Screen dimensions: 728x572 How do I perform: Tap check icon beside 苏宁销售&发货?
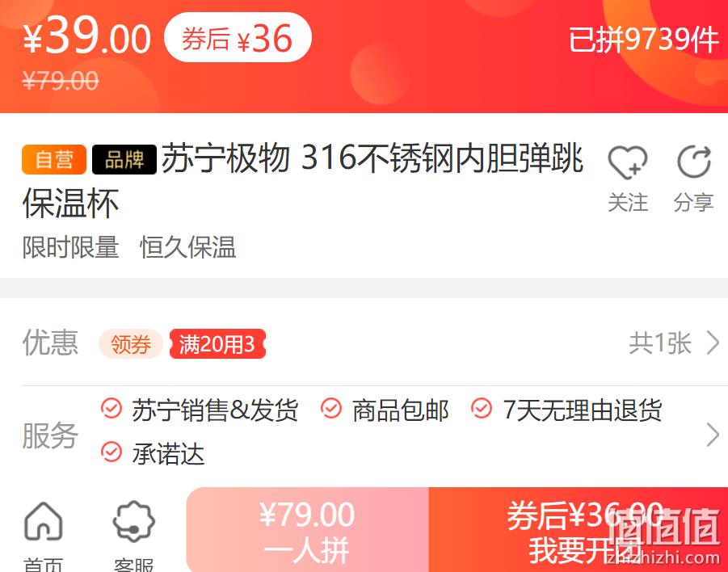click(112, 409)
